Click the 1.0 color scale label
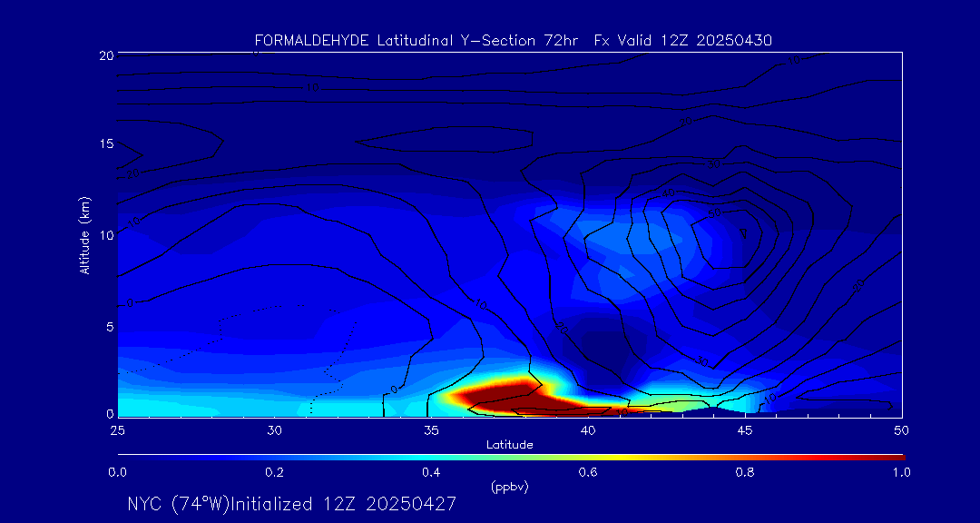Screen dimensions: 980x523 (901, 472)
